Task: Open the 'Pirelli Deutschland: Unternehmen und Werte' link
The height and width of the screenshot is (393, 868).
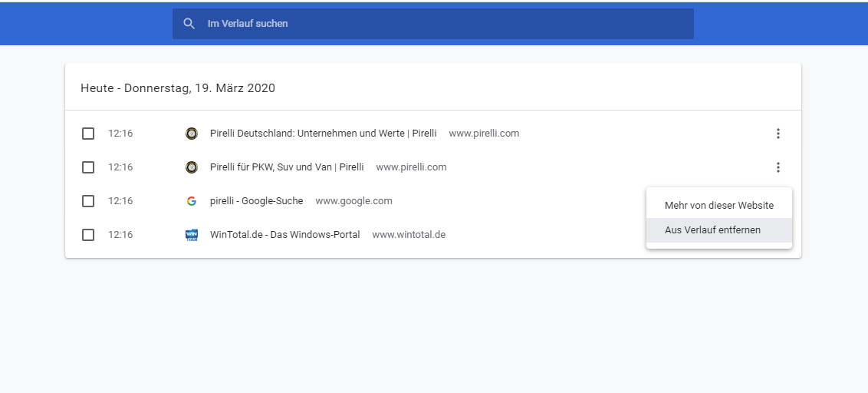Action: pyautogui.click(x=323, y=134)
